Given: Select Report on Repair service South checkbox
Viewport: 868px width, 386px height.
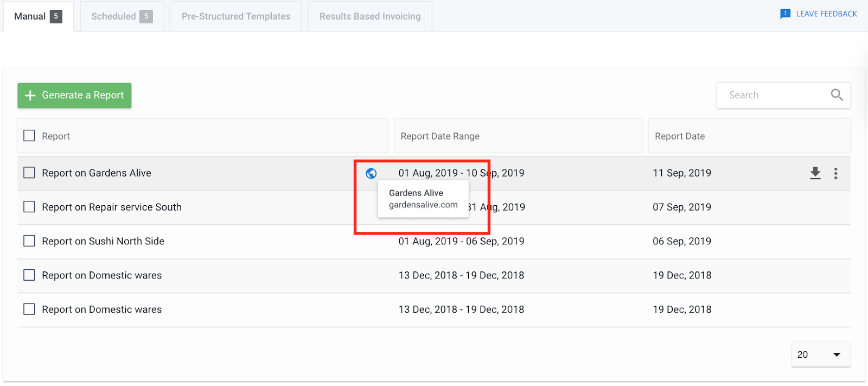Looking at the screenshot, I should 29,207.
